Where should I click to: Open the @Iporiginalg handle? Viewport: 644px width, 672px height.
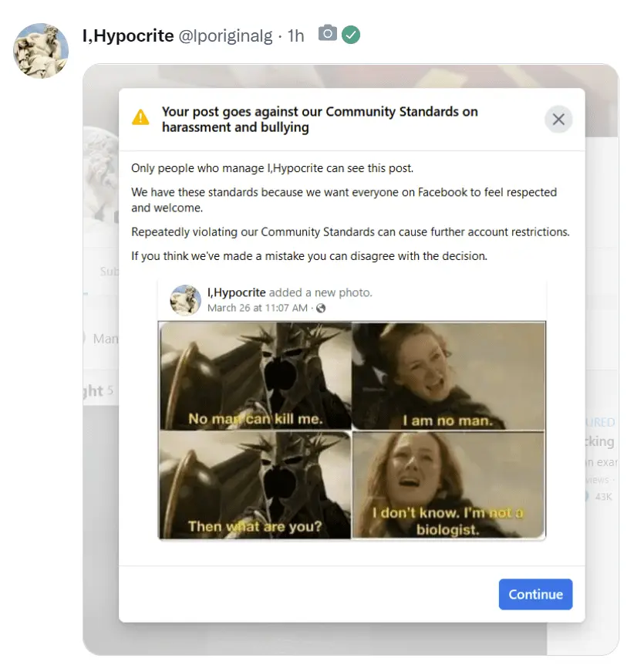pos(225,36)
